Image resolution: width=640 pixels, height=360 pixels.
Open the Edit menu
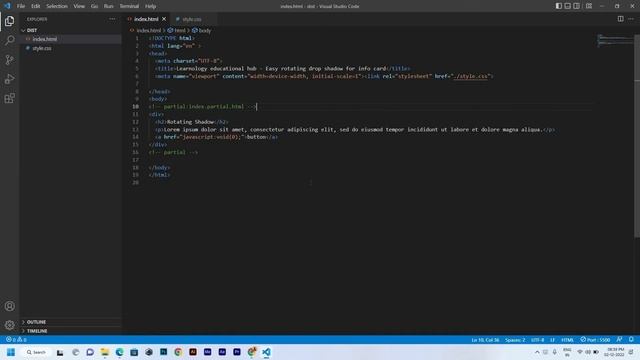[x=36, y=6]
